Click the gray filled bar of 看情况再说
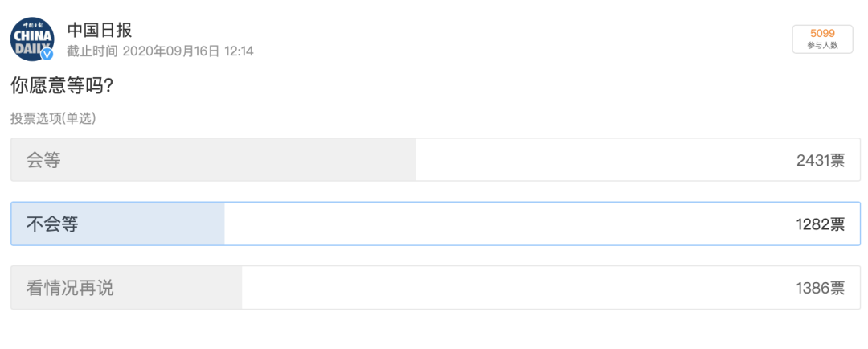This screenshot has height=349, width=868. (177, 288)
